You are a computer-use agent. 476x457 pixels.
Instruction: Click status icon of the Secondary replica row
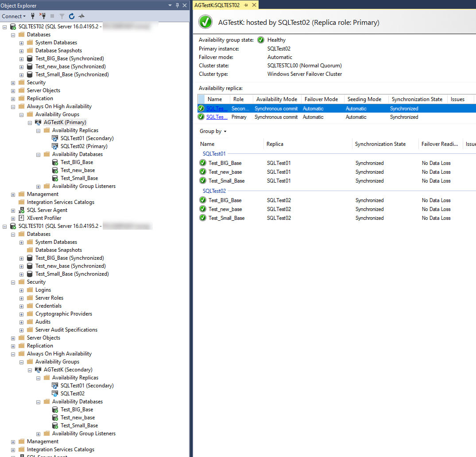coord(201,109)
